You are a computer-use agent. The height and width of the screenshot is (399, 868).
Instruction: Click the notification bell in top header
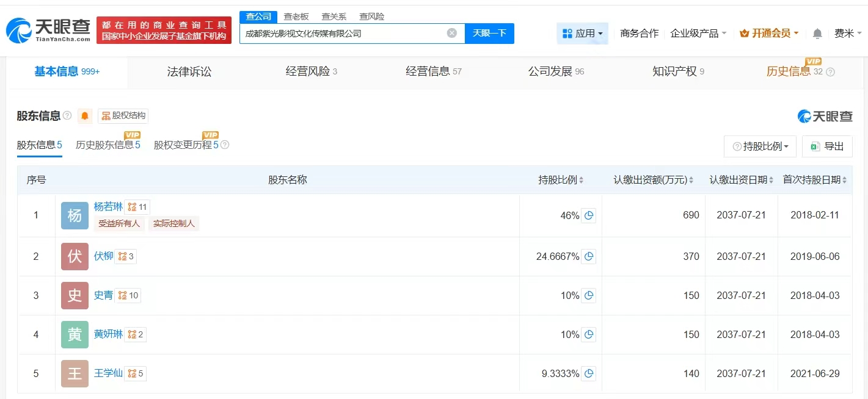[x=817, y=34]
